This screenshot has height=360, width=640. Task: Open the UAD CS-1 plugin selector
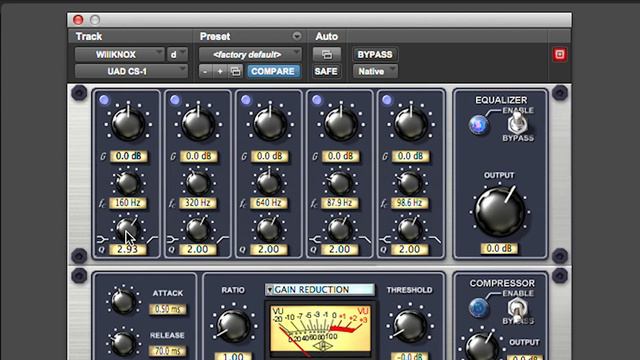point(131,71)
